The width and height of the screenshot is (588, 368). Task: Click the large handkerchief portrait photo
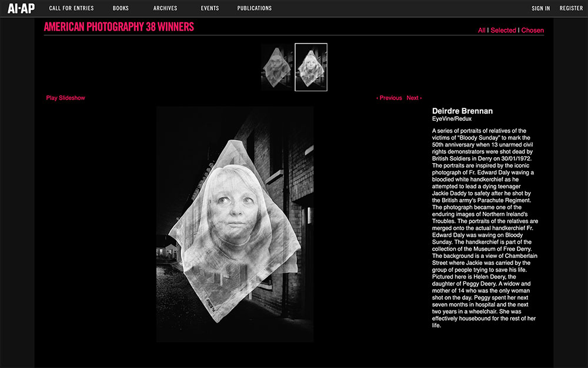pos(235,224)
